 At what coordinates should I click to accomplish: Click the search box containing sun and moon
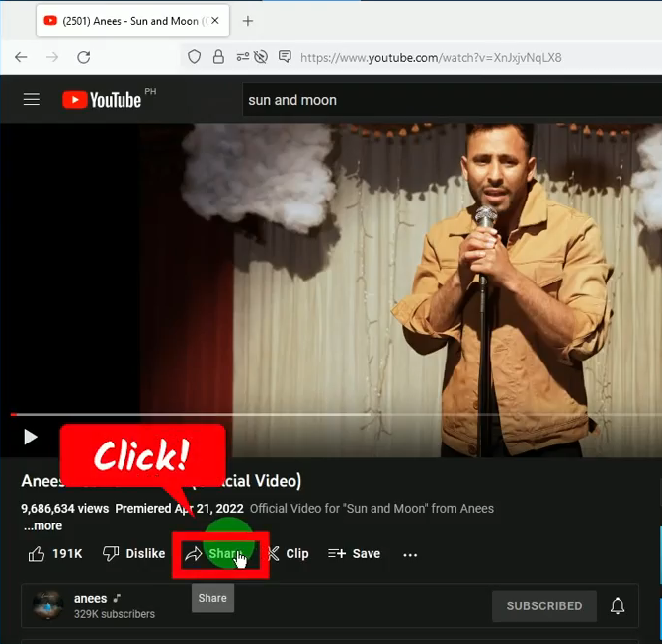click(x=452, y=100)
